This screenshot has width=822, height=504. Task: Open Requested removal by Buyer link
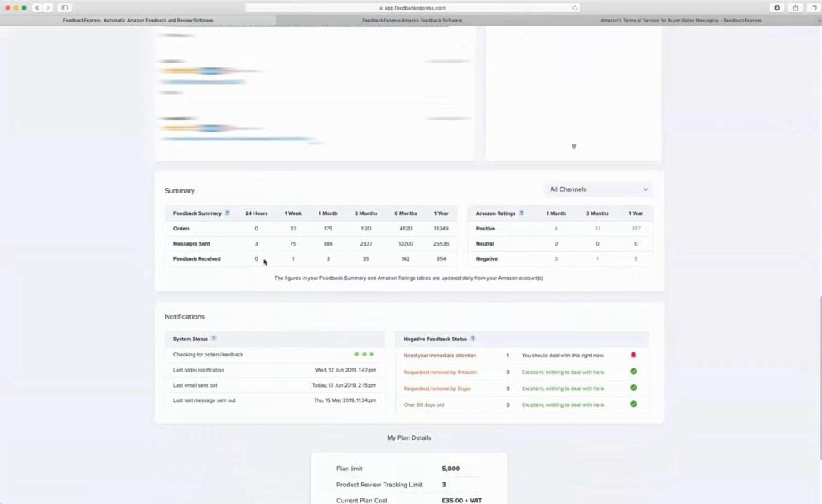tap(437, 388)
